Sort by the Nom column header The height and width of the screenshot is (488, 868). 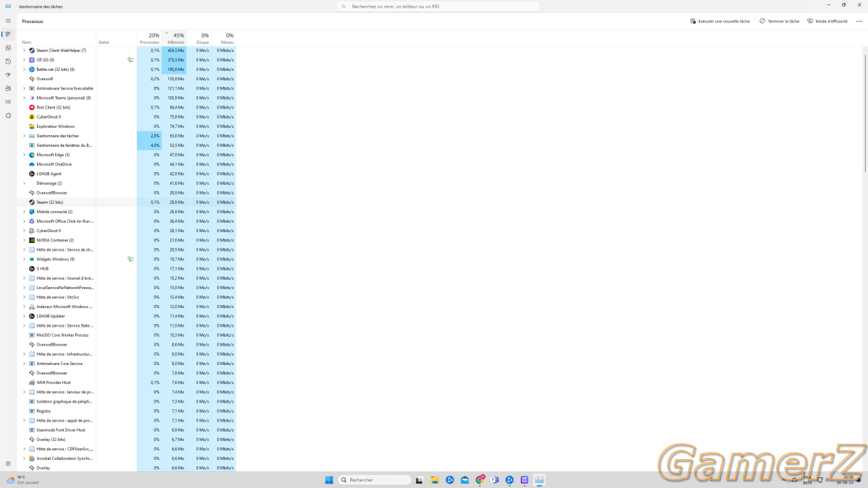click(27, 42)
